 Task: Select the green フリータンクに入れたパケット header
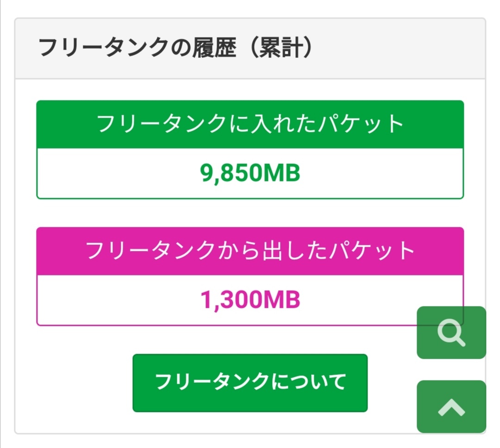click(250, 124)
